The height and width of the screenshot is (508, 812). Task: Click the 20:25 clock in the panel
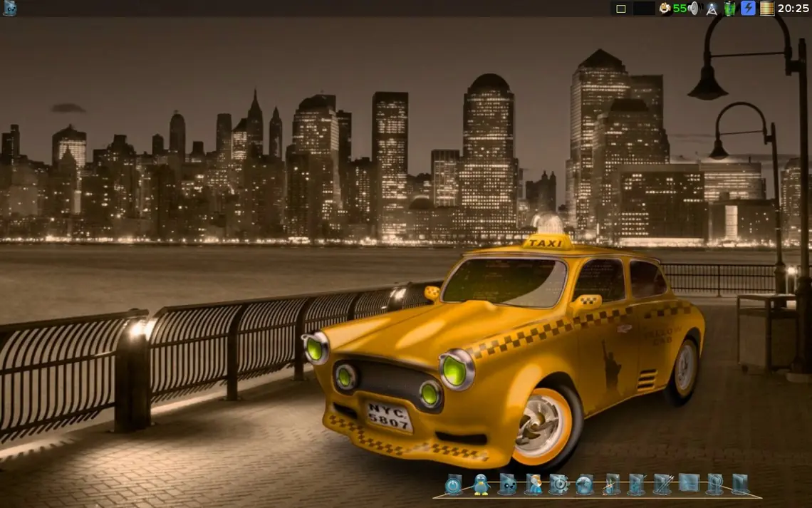[x=793, y=9]
